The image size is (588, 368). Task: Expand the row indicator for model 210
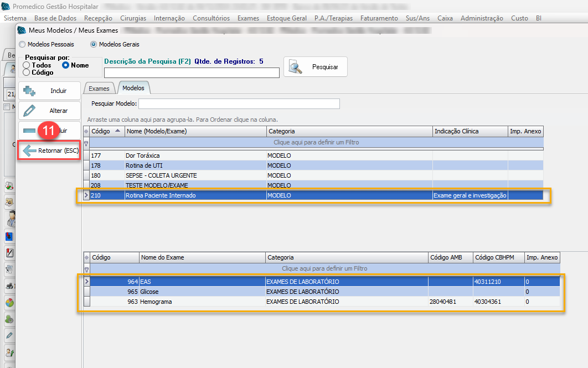click(86, 195)
